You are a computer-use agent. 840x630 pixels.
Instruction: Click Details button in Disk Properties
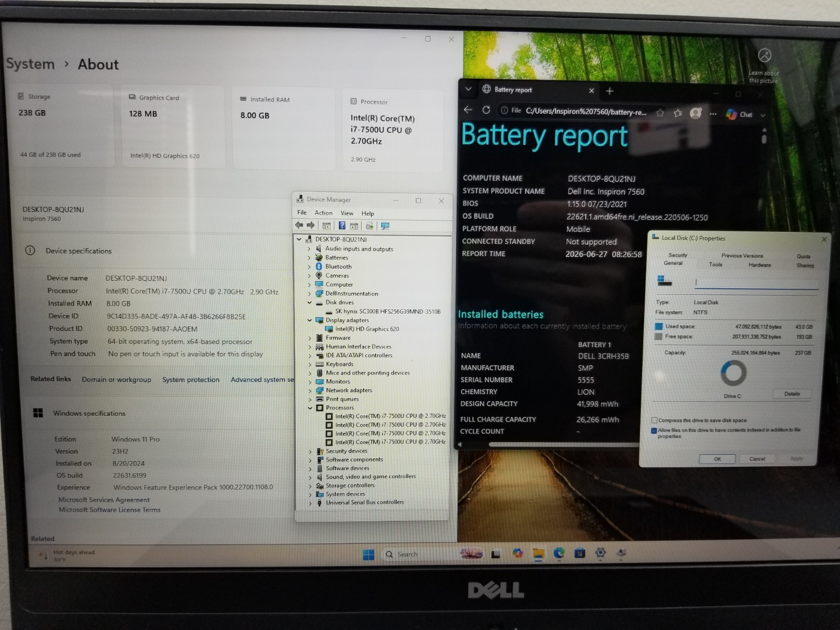coord(792,394)
